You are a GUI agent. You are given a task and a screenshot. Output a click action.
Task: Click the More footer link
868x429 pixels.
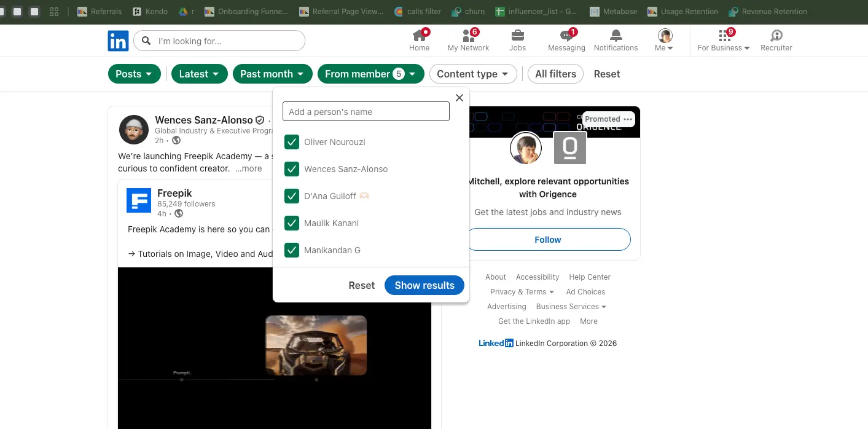click(588, 321)
